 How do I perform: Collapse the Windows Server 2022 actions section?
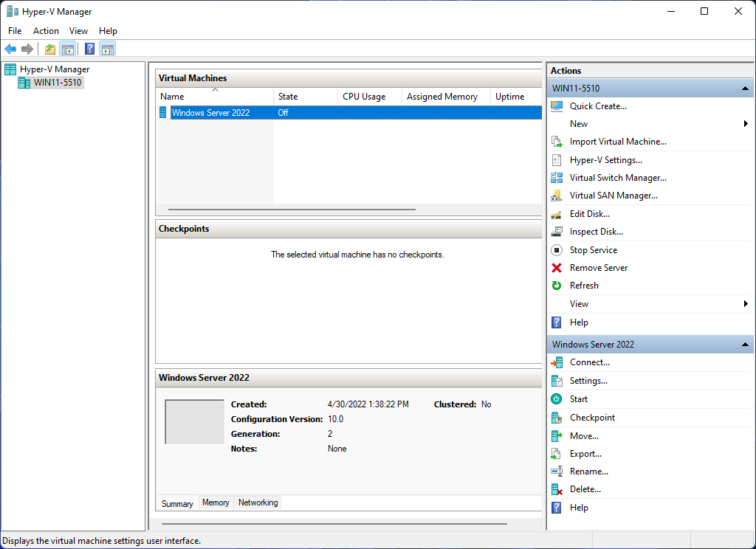click(745, 344)
